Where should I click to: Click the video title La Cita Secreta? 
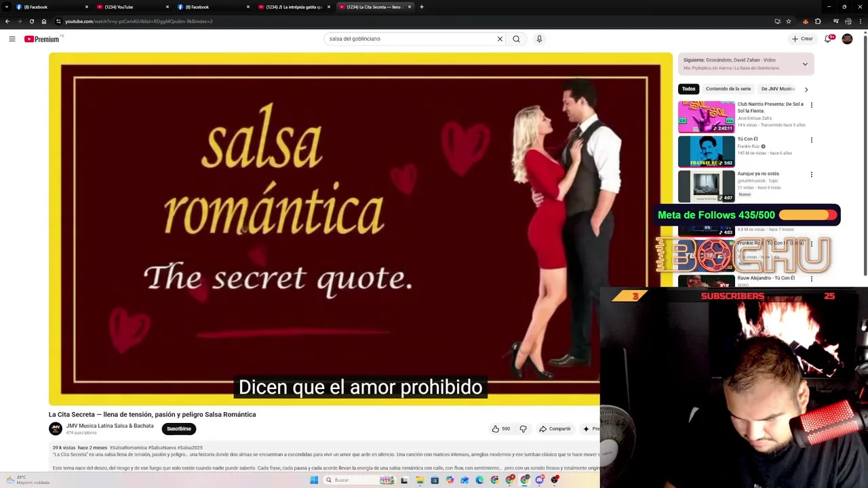pos(152,414)
